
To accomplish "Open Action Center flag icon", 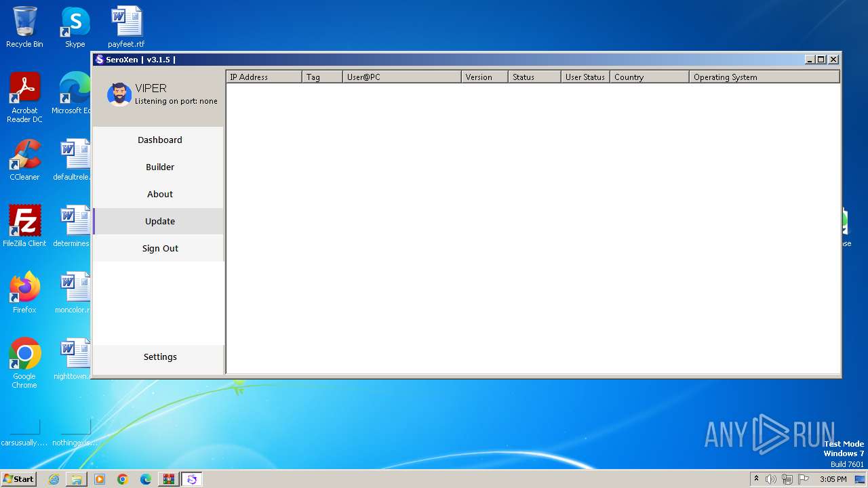I will click(x=804, y=479).
